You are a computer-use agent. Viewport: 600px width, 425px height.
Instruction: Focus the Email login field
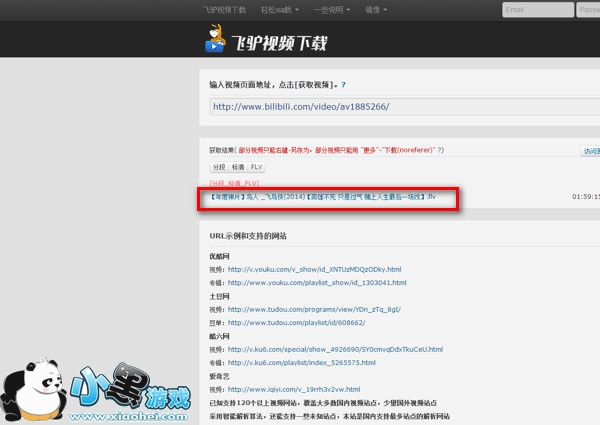tap(538, 10)
